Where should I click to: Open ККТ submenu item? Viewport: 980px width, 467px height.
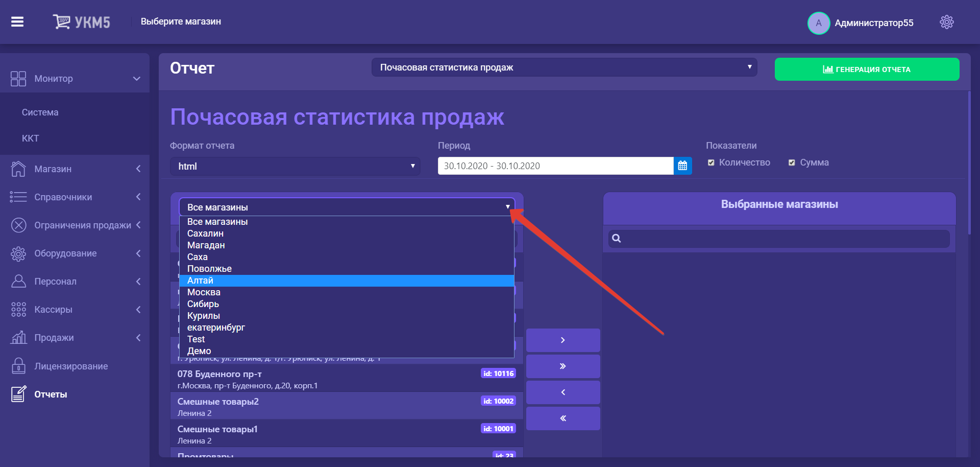[31, 138]
